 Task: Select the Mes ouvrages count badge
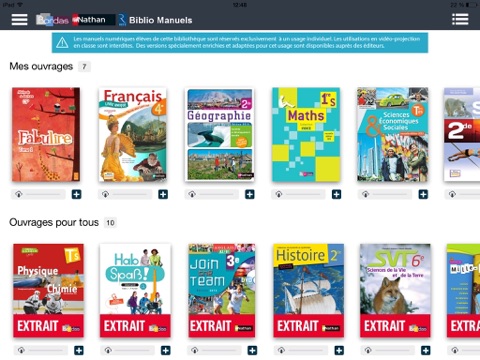pyautogui.click(x=84, y=67)
